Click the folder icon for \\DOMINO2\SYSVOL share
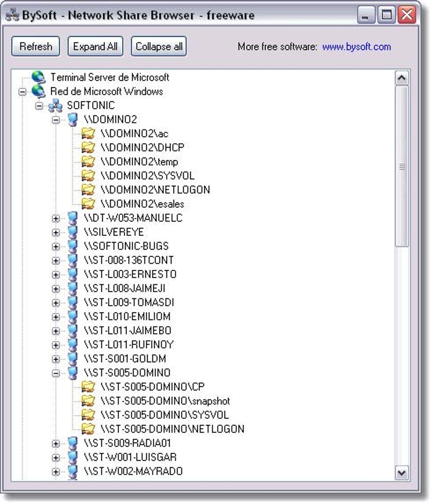Viewport: 432px width, 504px height. click(88, 175)
